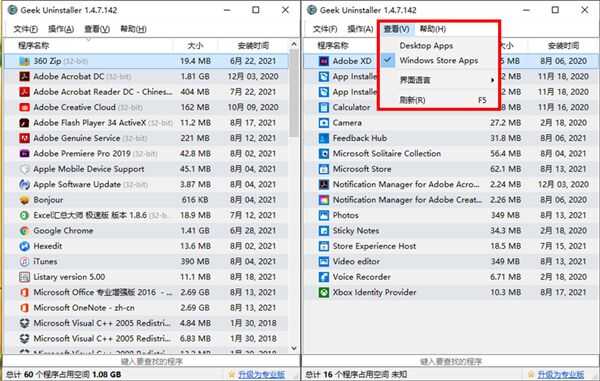The width and height of the screenshot is (600, 381).
Task: Click the Calculator app icon
Action: tap(324, 107)
